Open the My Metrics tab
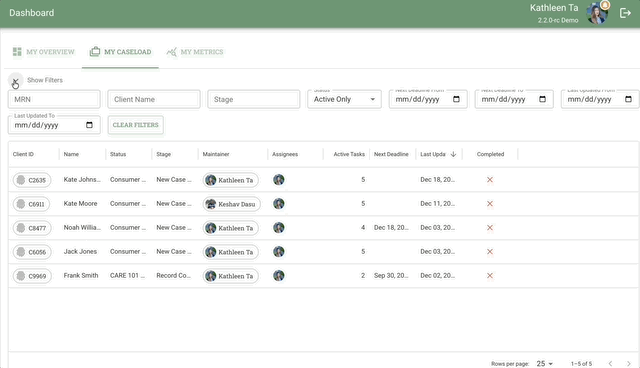The image size is (640, 368). pyautogui.click(x=195, y=52)
